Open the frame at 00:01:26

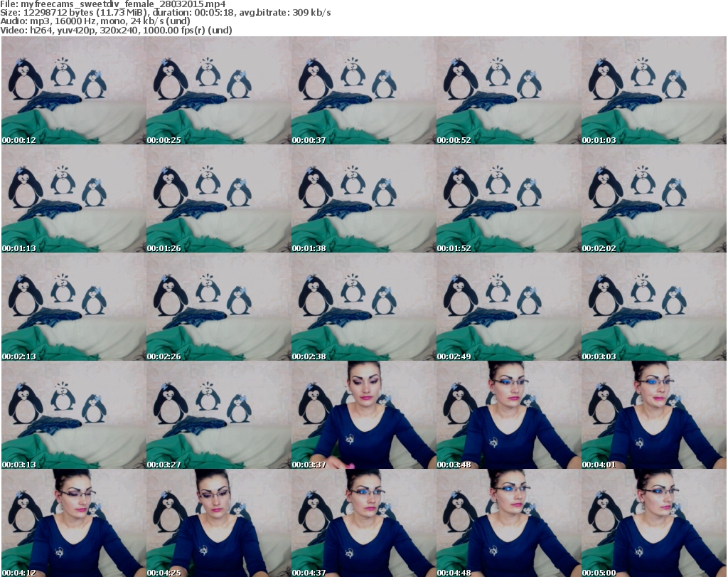coord(218,198)
